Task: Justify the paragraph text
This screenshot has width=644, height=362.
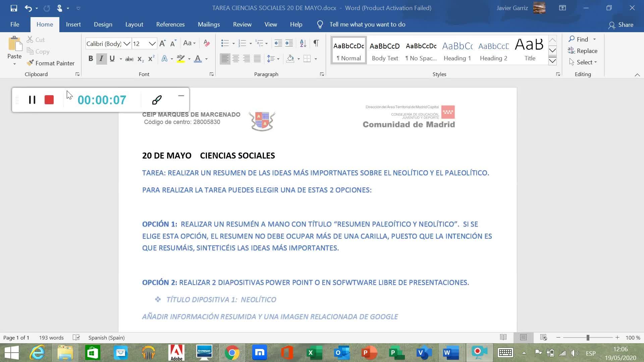Action: 257,59
